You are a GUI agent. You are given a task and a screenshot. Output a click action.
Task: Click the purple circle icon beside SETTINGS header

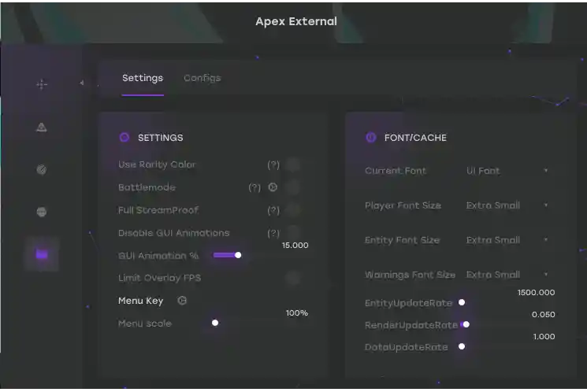point(124,137)
